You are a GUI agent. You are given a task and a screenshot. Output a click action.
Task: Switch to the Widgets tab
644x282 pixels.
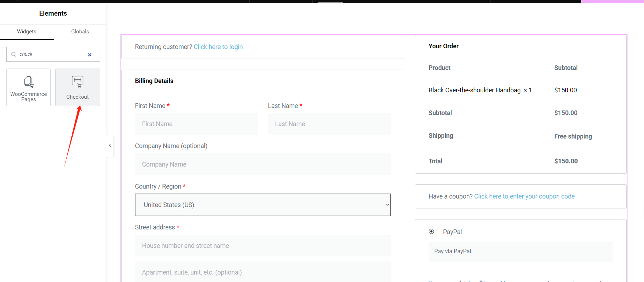[x=27, y=31]
